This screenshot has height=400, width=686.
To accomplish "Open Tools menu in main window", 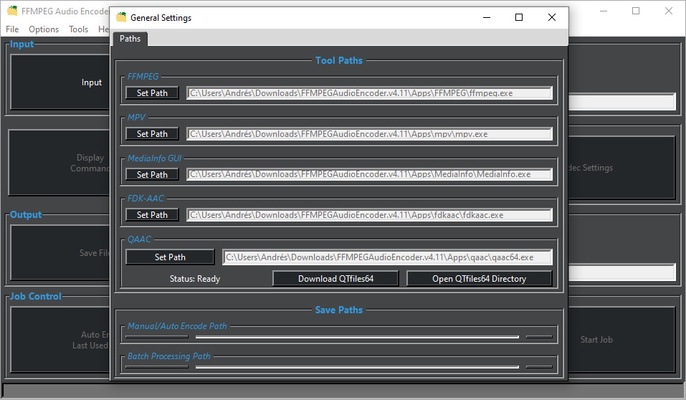I will click(78, 29).
